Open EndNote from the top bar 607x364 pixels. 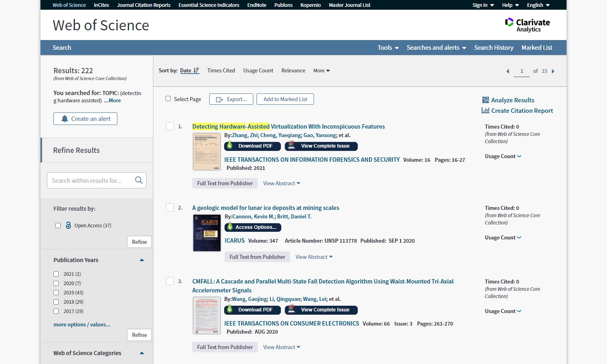[x=257, y=5]
